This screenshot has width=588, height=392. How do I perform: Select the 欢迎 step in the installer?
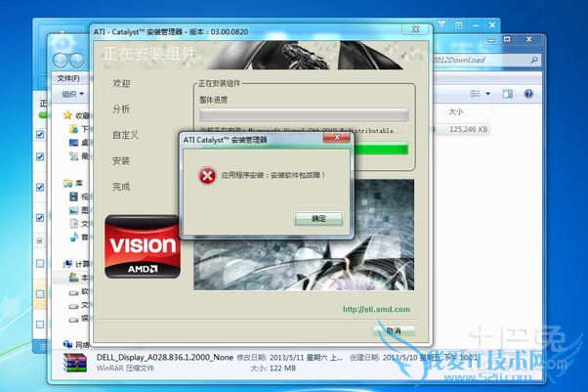click(121, 83)
